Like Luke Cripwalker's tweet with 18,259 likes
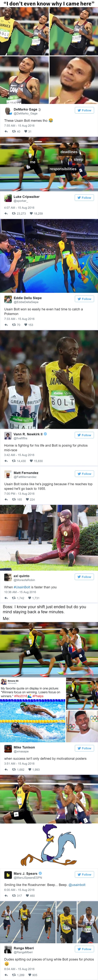98x980 pixels. [31, 213]
